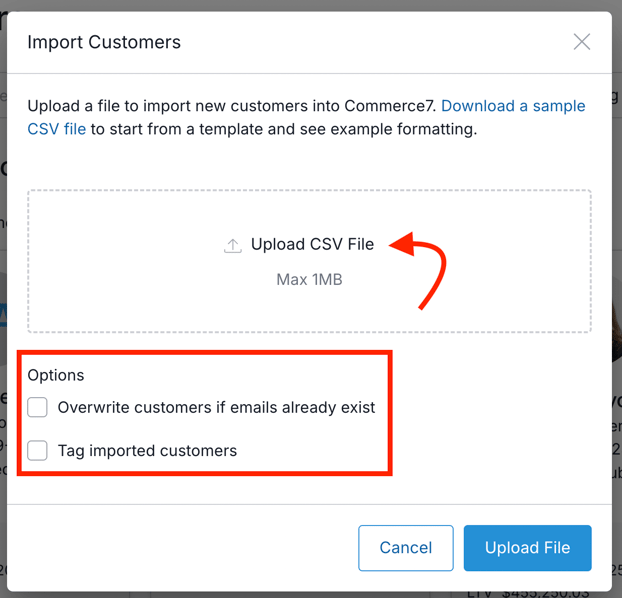Open the Download a sample link

[513, 106]
